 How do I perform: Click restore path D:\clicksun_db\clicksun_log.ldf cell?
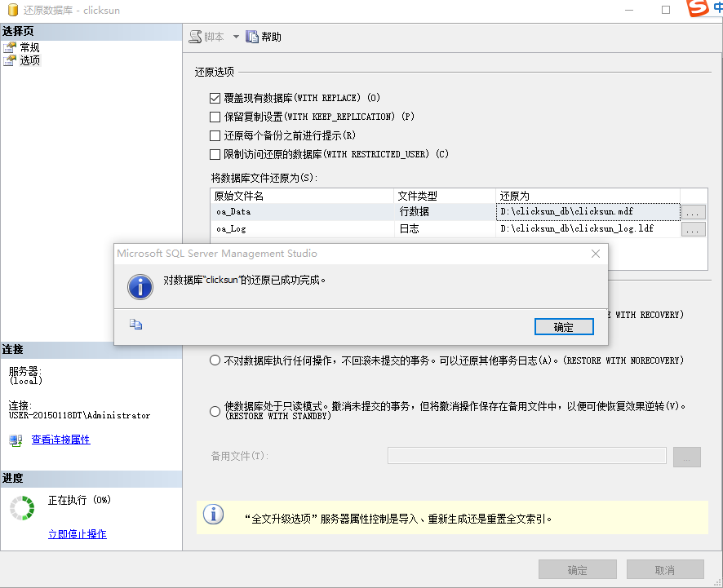point(588,229)
